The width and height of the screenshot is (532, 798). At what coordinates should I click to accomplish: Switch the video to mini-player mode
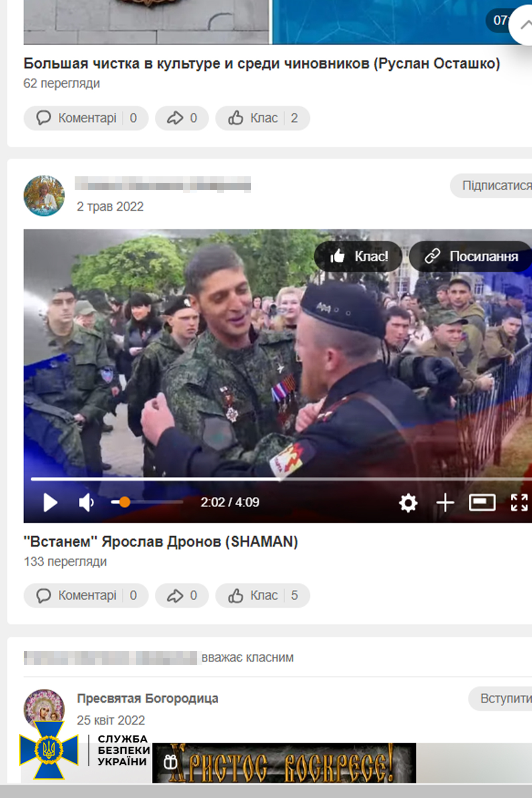pos(482,502)
